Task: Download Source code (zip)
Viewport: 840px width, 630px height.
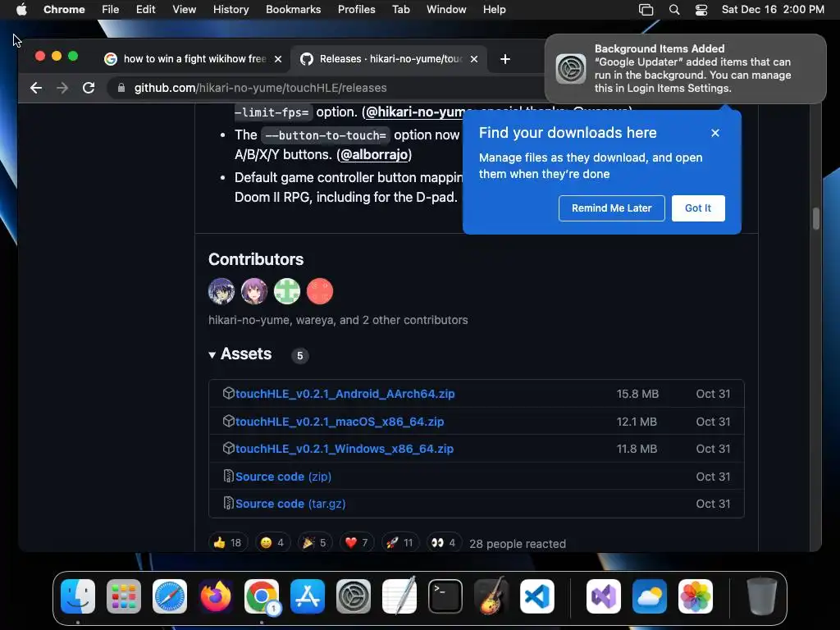Action: pyautogui.click(x=283, y=477)
